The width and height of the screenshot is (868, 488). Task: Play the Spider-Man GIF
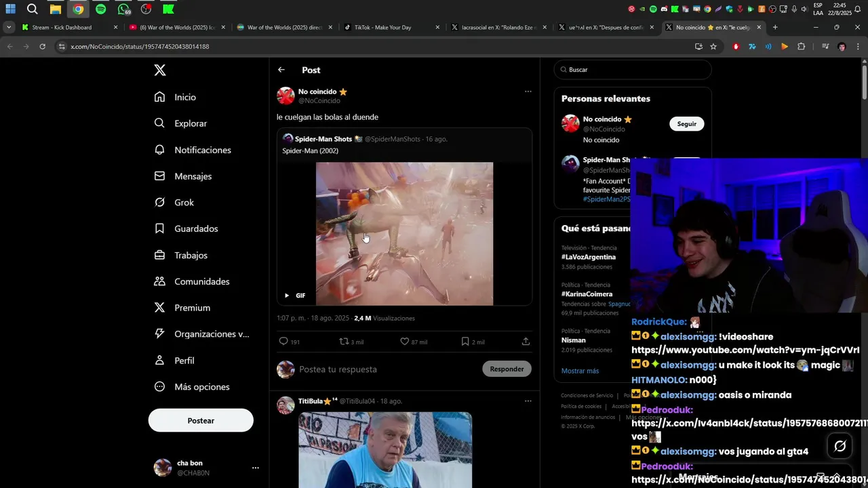(x=287, y=296)
